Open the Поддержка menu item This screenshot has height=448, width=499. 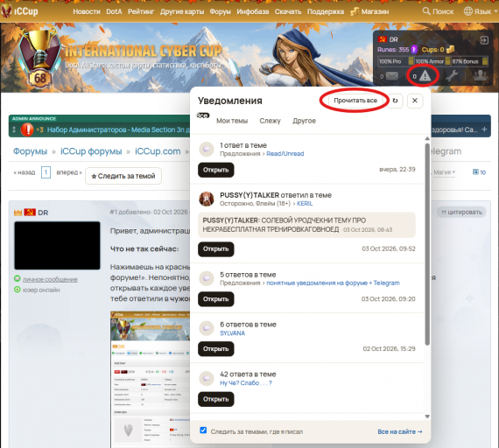coord(326,11)
